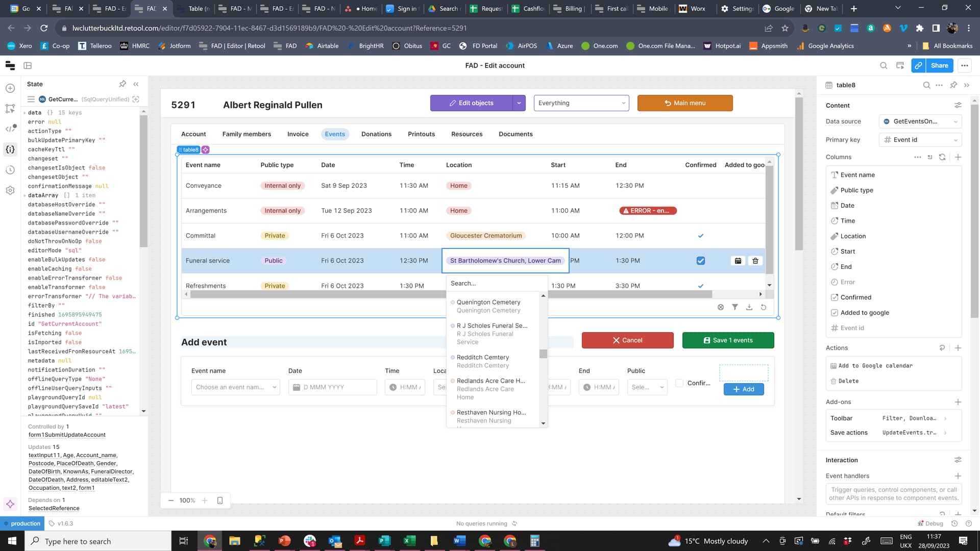Open the three-dot menu right of Share
980x551 pixels.
pos(964,65)
